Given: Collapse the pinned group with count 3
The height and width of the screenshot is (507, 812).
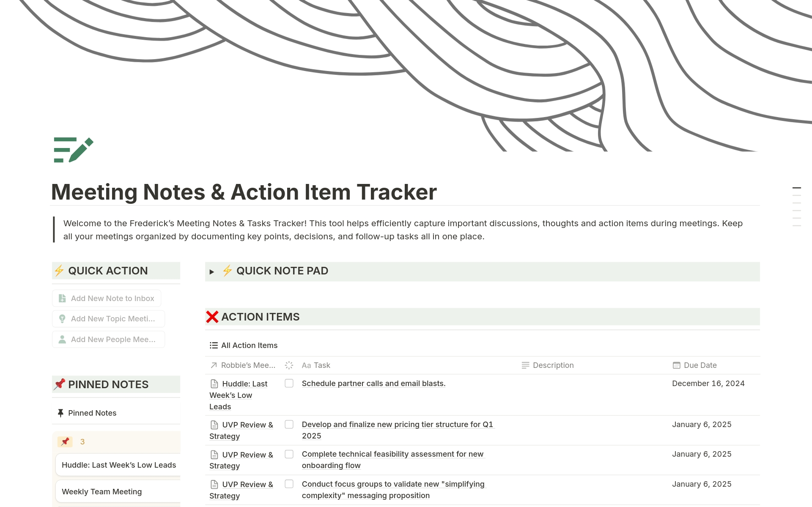Looking at the screenshot, I should coord(65,442).
